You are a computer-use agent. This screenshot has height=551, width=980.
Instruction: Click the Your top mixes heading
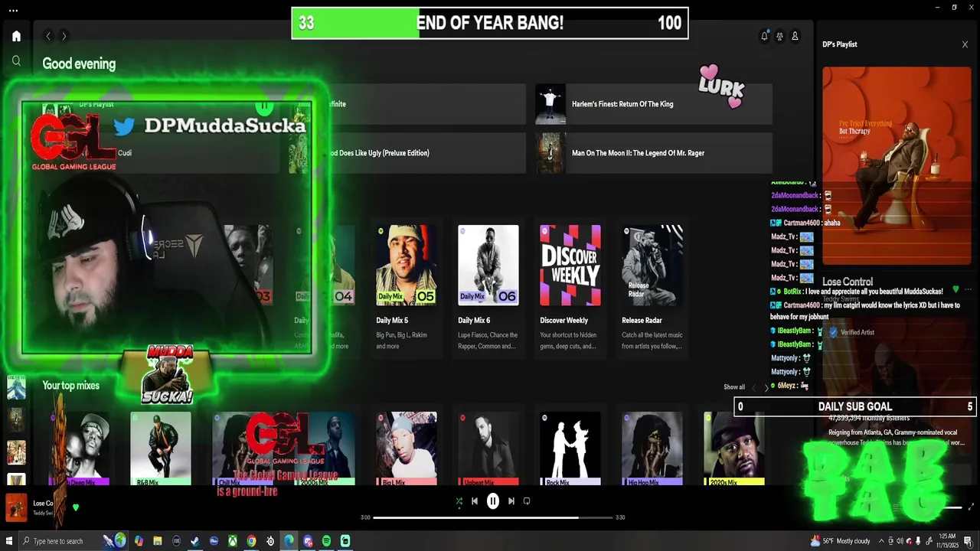click(x=71, y=386)
